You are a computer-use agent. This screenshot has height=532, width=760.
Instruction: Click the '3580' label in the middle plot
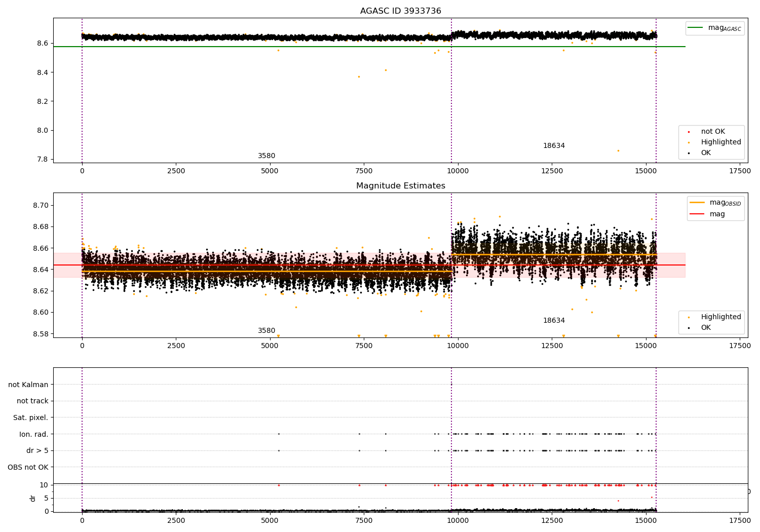(x=267, y=331)
